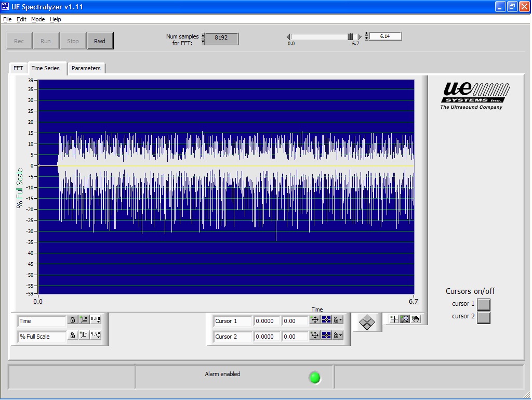Select the hand pan tool
532x400 pixels.
(416, 319)
